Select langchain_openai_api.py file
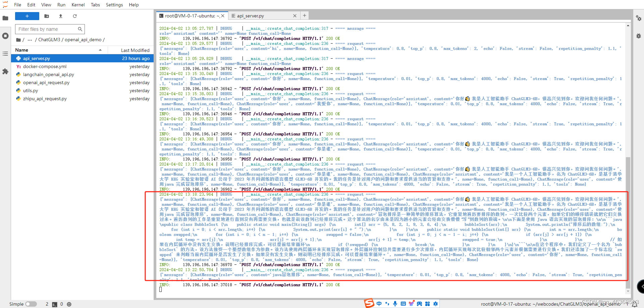This screenshot has width=644, height=308. pos(83,74)
